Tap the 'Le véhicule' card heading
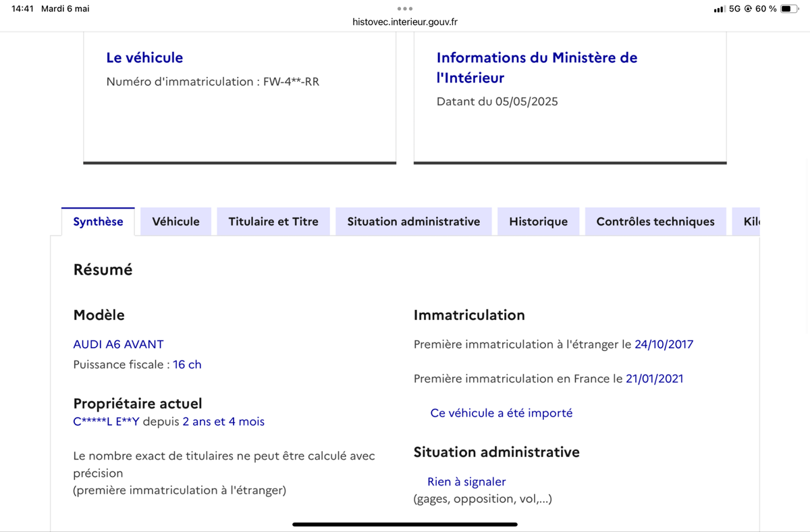This screenshot has height=532, width=810. (144, 58)
